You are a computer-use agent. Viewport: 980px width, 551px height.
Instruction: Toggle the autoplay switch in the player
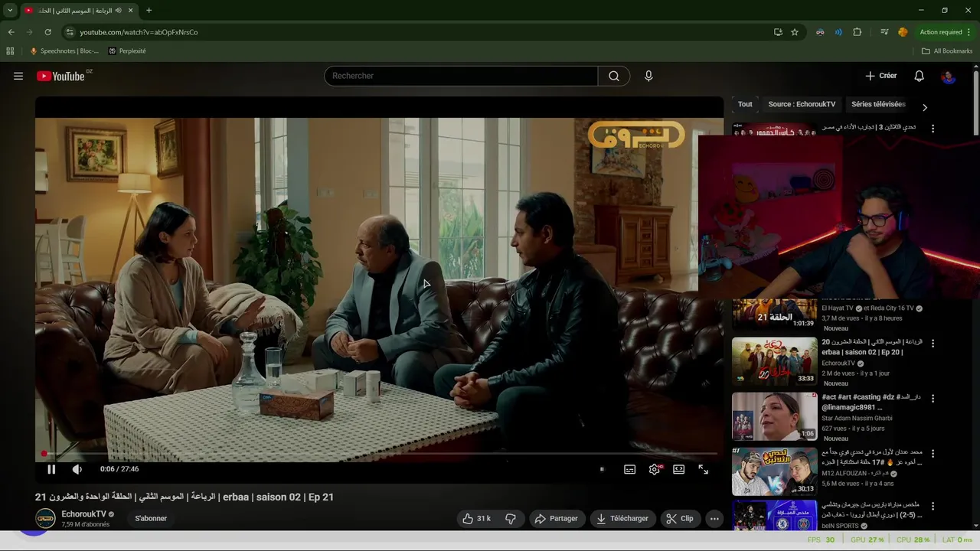click(602, 469)
